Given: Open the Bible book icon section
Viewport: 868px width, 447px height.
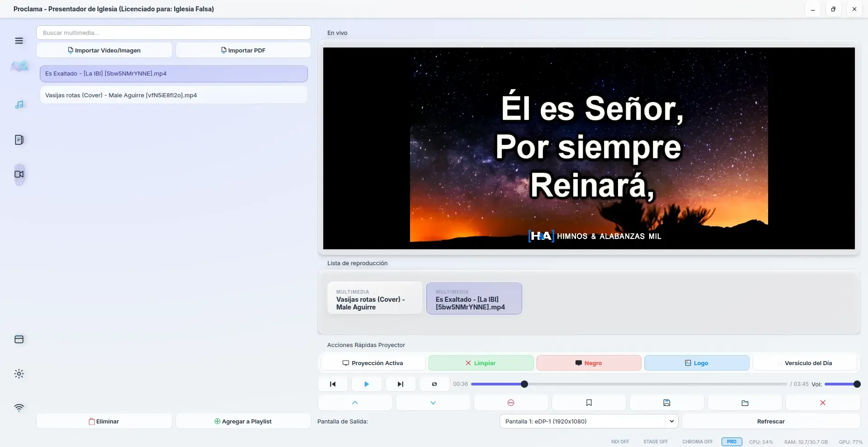Looking at the screenshot, I should click(19, 67).
